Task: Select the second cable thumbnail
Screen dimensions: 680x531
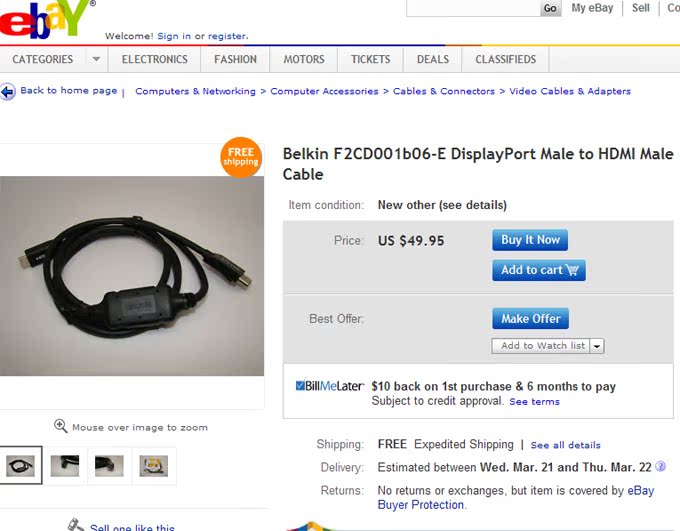Action: 65,465
